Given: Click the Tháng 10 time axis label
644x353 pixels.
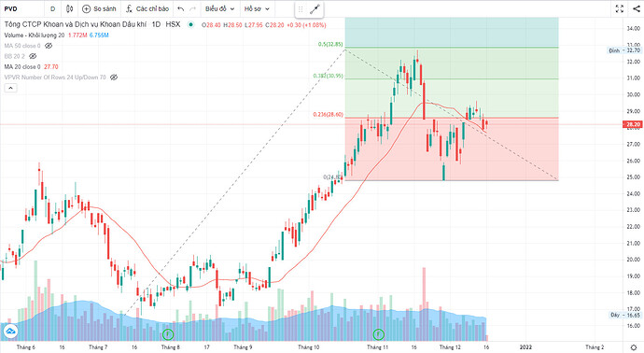Looking at the screenshot, I should point(308,347).
